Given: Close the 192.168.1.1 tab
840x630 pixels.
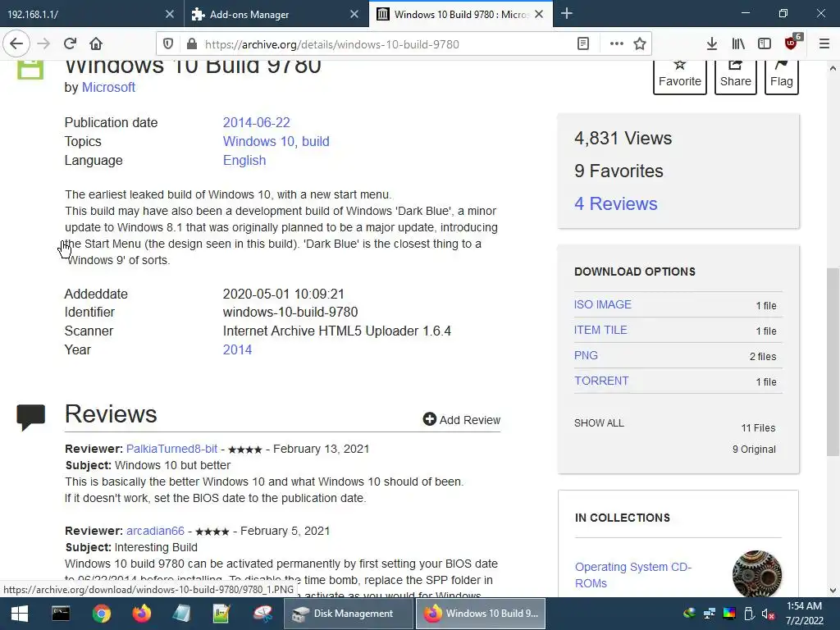Looking at the screenshot, I should [x=169, y=14].
